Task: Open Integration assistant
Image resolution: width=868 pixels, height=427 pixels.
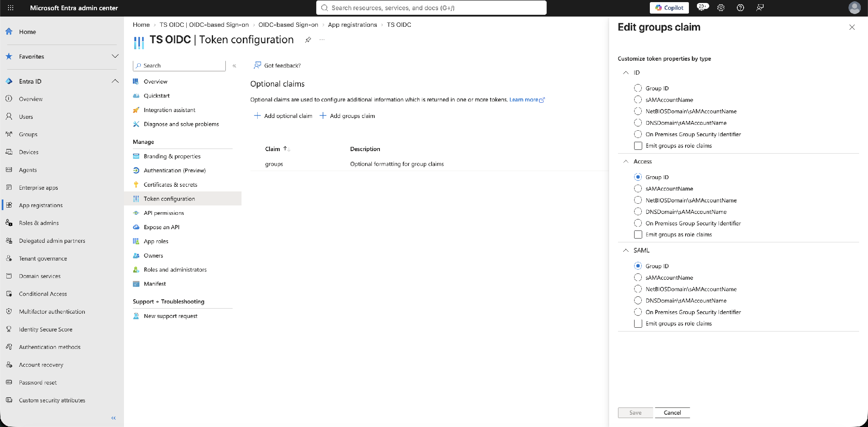Action: (x=169, y=110)
